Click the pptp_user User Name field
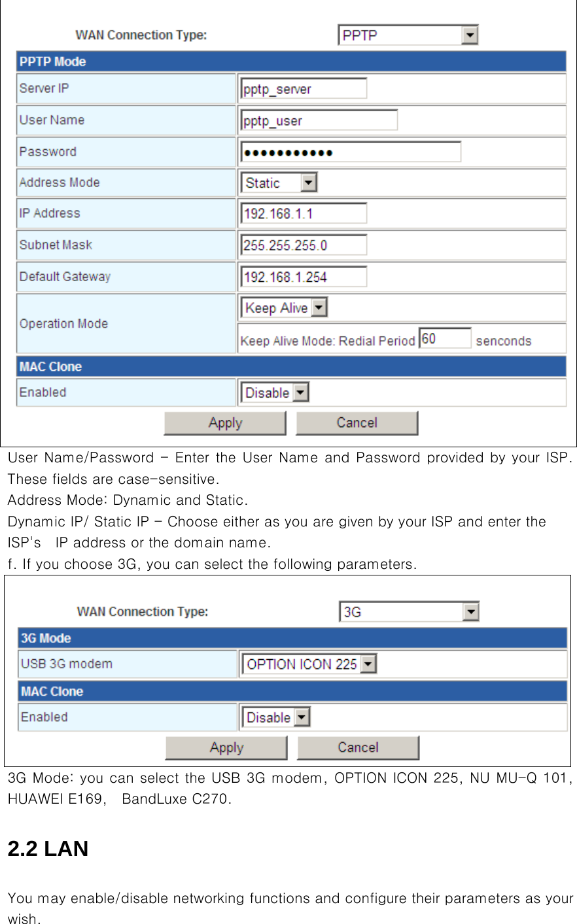The height and width of the screenshot is (924, 577). coord(319,121)
